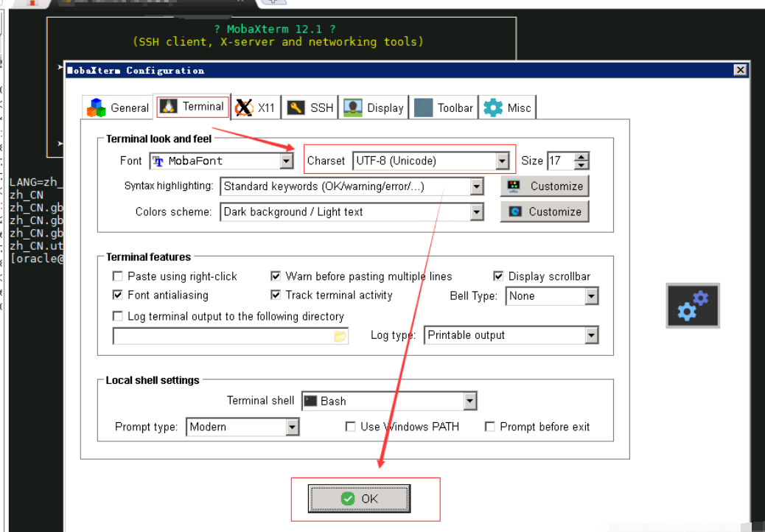This screenshot has width=765, height=532.
Task: Enable Prompt before exit
Action: coord(490,427)
